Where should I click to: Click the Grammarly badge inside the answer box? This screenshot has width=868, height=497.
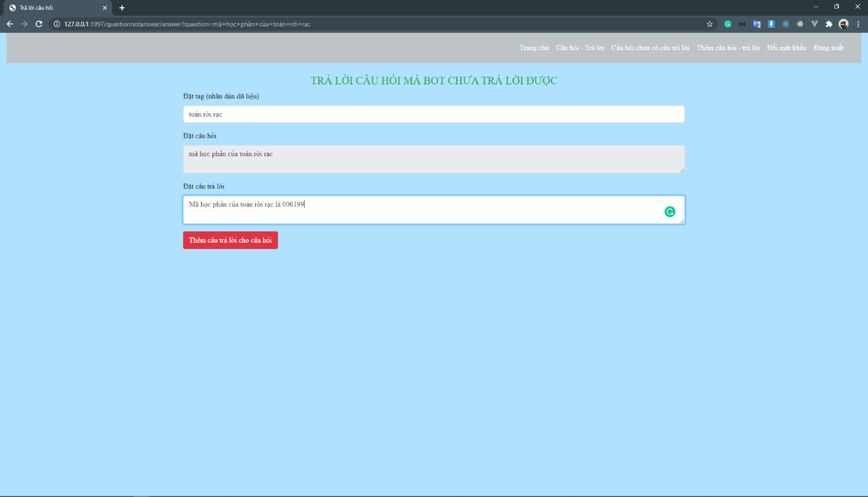tap(669, 212)
